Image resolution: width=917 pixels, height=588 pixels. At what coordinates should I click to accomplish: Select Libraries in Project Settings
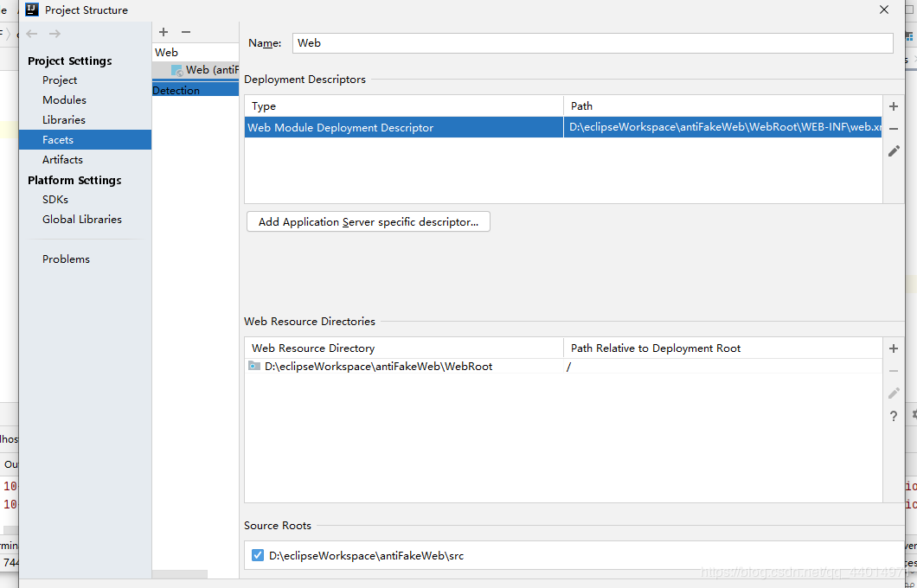pos(64,120)
